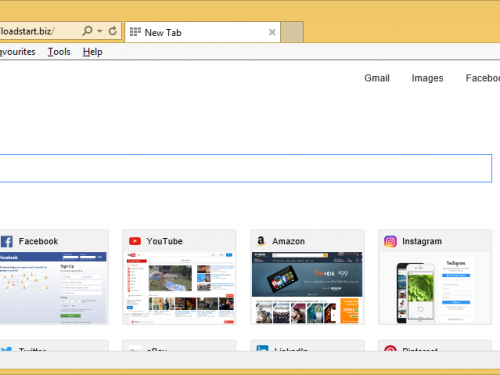Follow the Gmail link

377,78
